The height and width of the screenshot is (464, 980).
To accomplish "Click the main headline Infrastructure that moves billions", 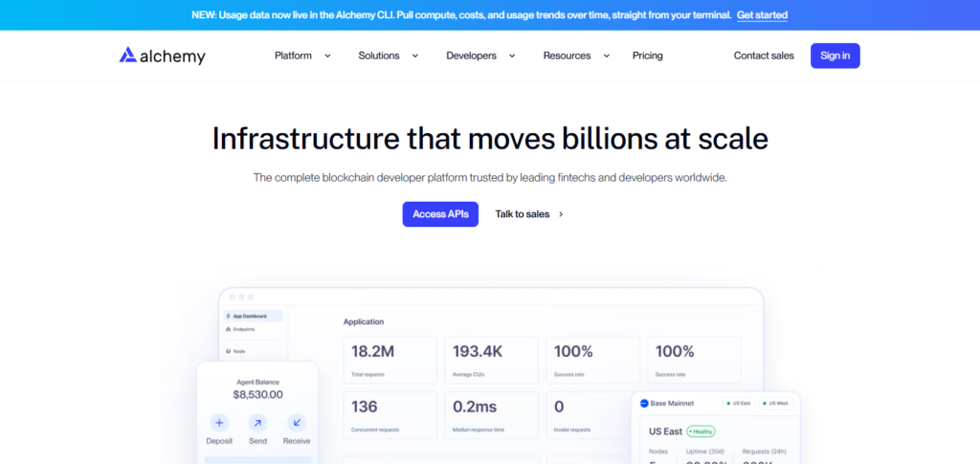I will click(490, 139).
